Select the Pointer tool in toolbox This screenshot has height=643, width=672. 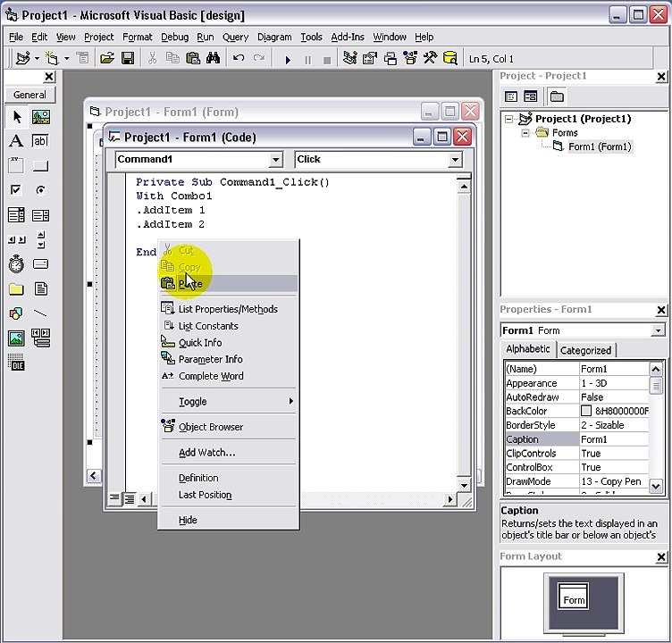point(16,117)
